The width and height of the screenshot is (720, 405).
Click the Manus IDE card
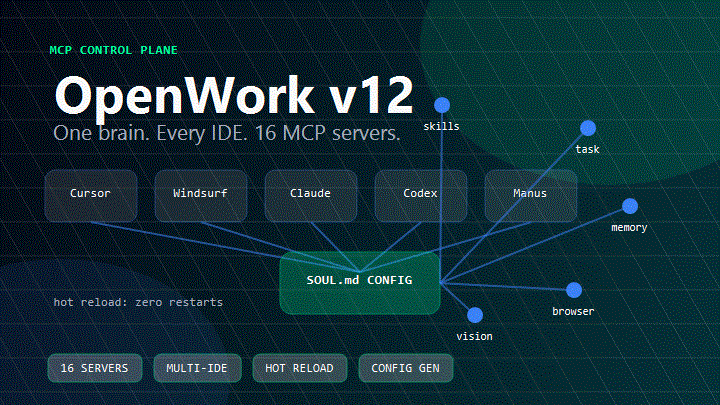click(531, 196)
